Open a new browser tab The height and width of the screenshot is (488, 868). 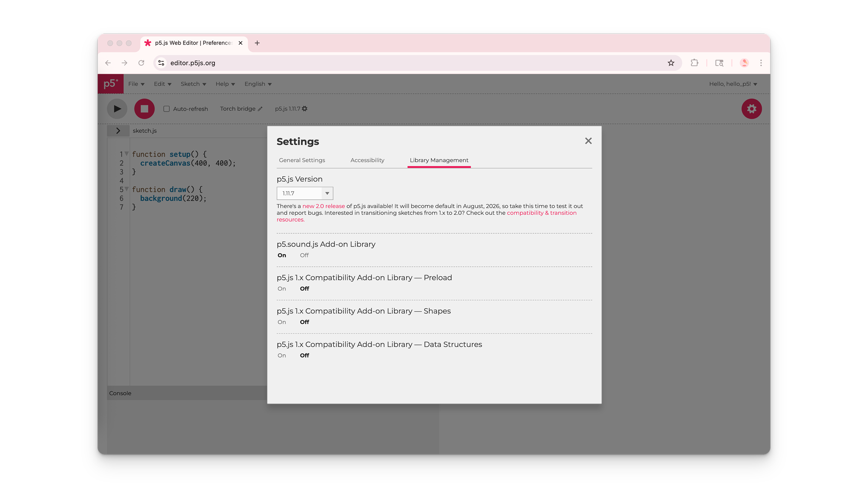pos(257,43)
